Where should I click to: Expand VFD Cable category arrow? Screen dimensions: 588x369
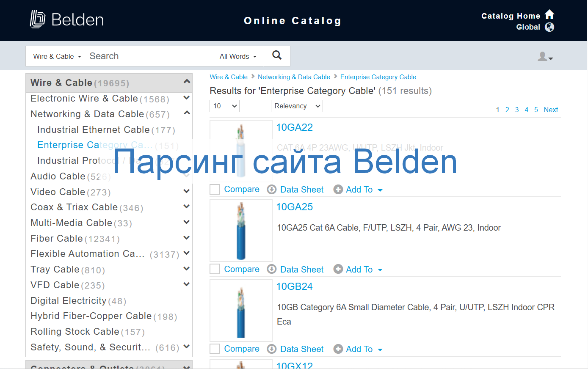[x=186, y=284]
